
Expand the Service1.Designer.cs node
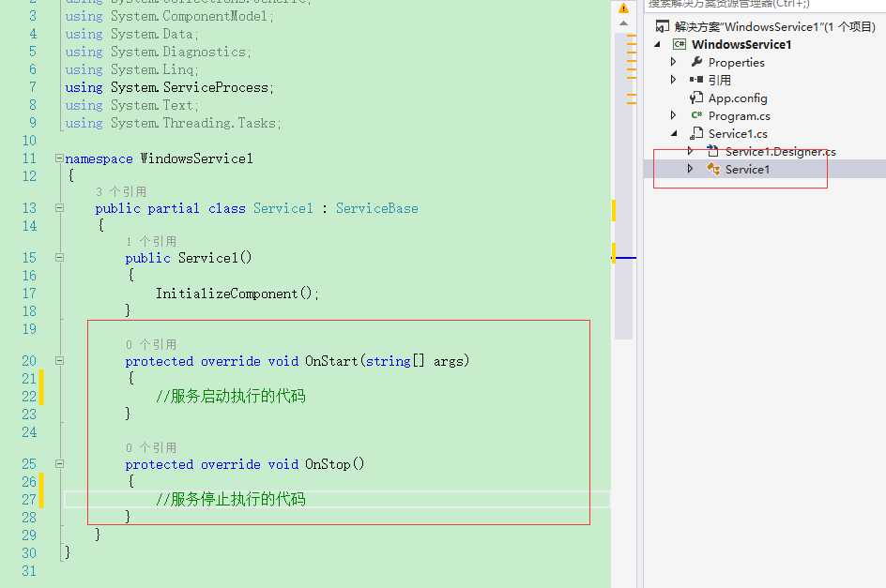coord(690,151)
